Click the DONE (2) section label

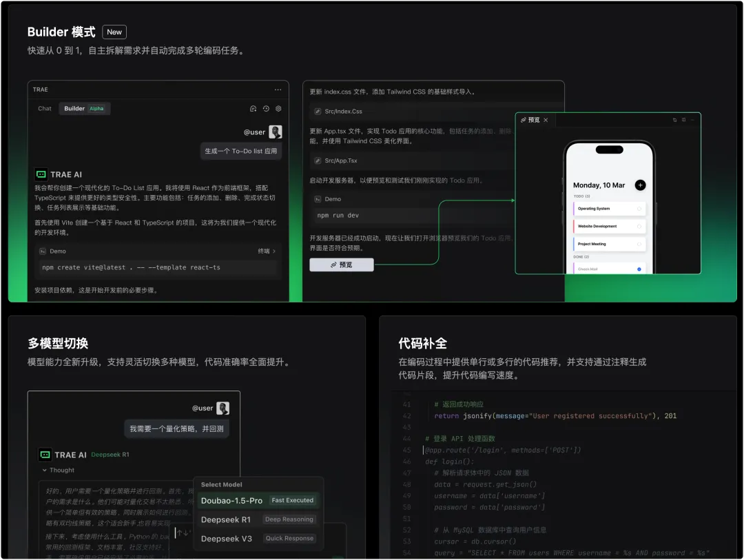(x=581, y=257)
